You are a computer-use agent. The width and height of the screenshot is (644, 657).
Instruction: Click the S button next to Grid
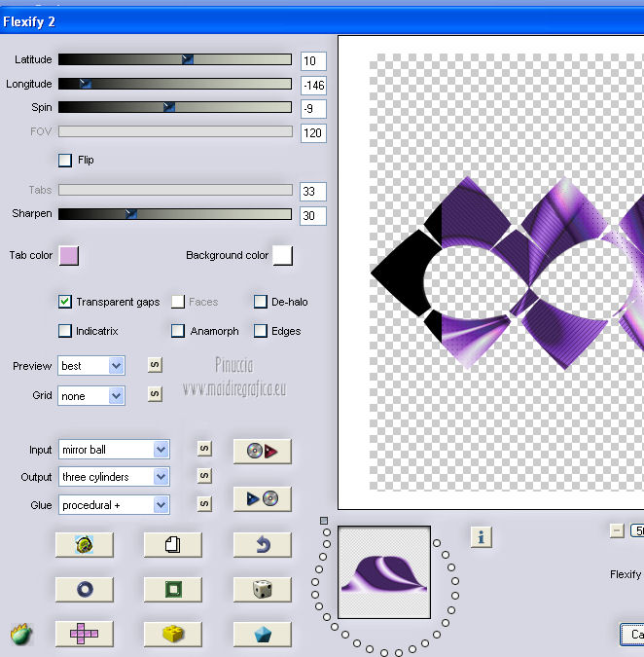[155, 394]
